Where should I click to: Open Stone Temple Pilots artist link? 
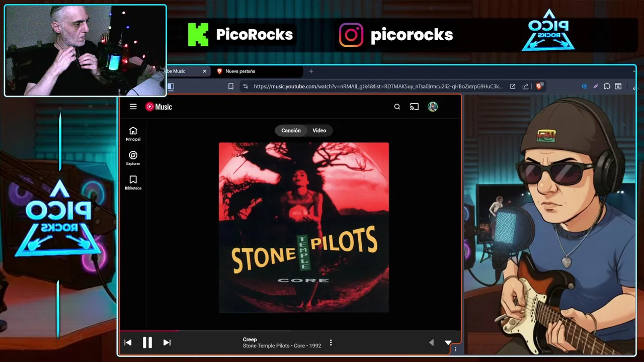(266, 346)
